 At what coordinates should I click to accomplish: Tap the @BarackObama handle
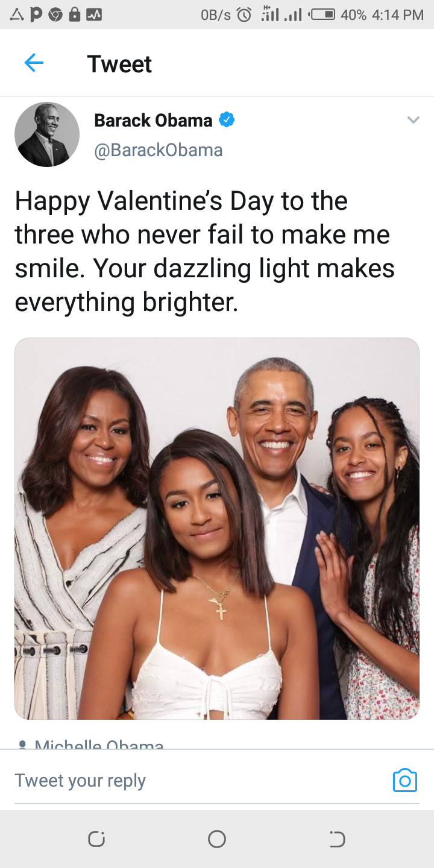(159, 150)
